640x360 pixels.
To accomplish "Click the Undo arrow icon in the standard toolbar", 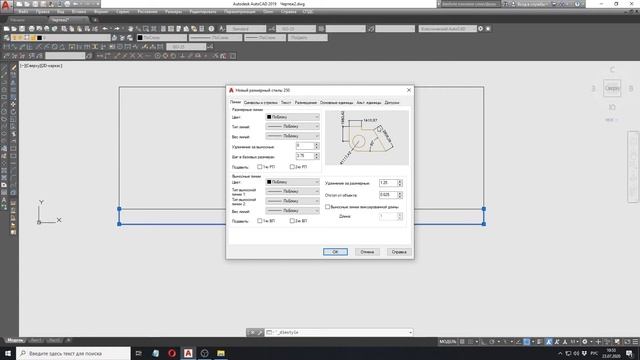I will point(105,29).
